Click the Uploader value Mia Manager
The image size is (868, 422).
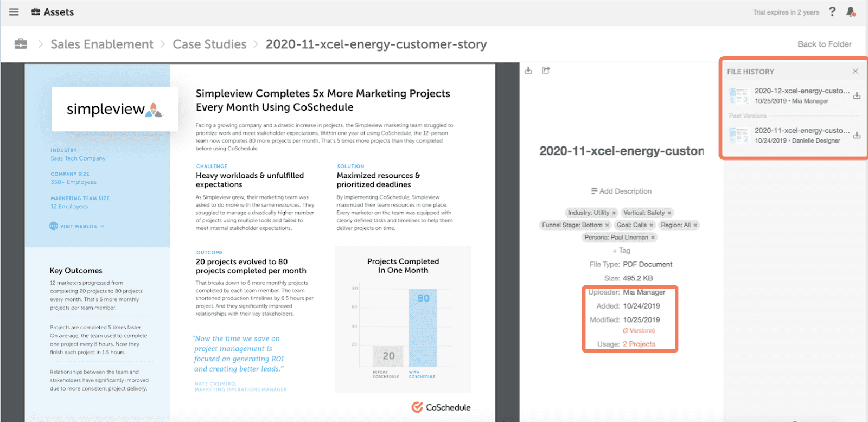(x=644, y=292)
